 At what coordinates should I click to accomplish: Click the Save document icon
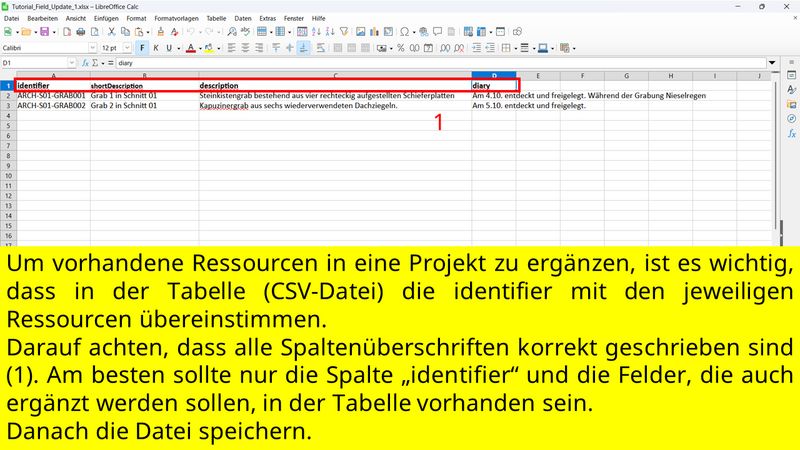tap(45, 32)
